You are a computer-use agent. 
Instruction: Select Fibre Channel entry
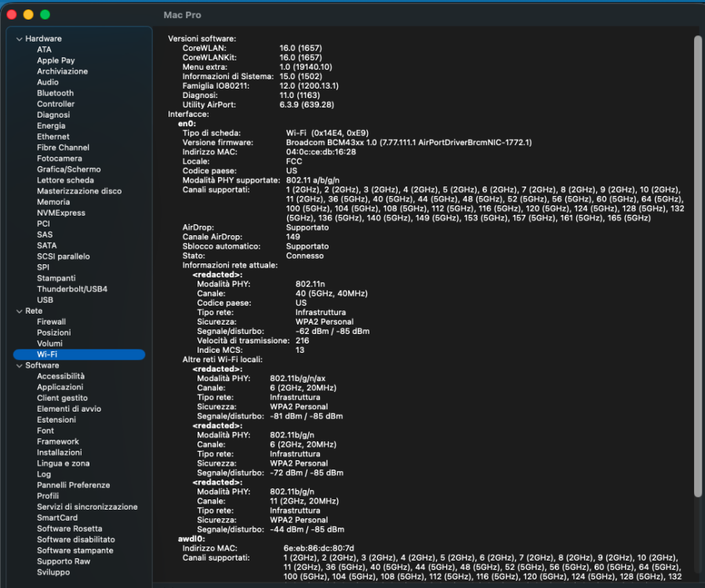point(63,147)
